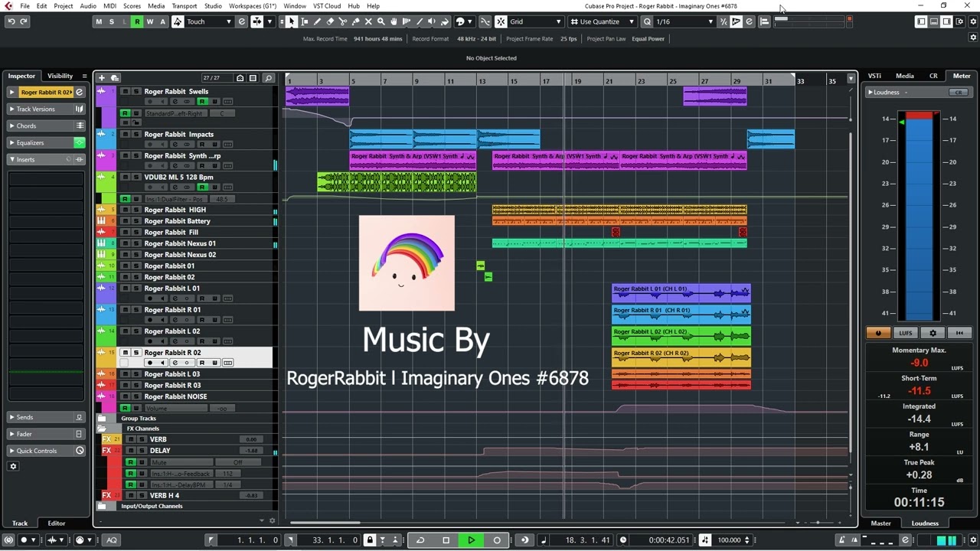This screenshot has width=980, height=551.
Task: Expand Fader inspector section
Action: 46,434
